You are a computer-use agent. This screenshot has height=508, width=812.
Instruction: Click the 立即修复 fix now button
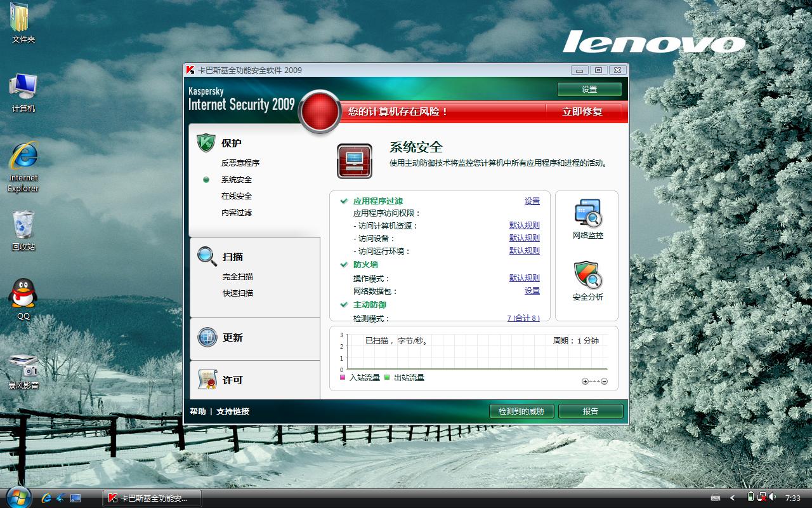pyautogui.click(x=582, y=112)
